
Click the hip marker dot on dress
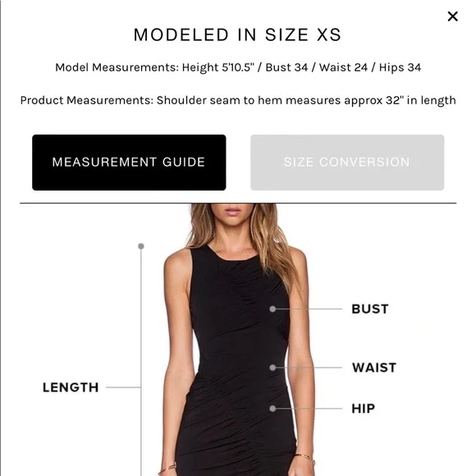click(272, 409)
